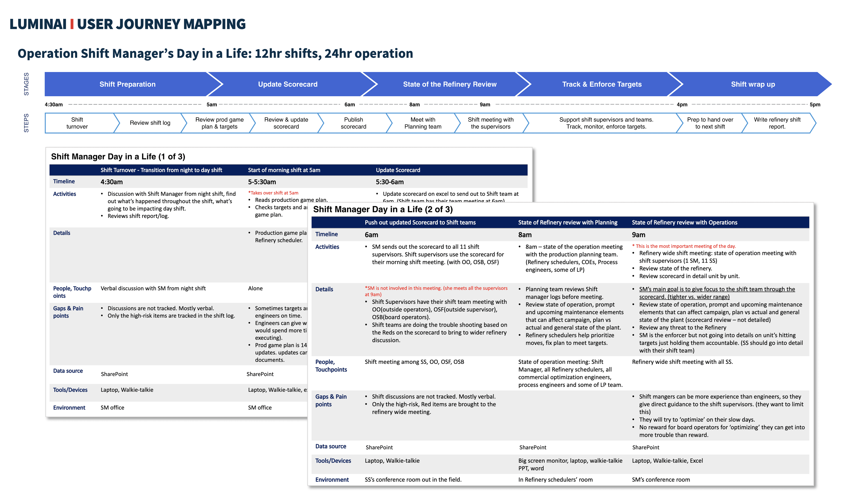Select Review prod game plan & targets step

click(219, 123)
